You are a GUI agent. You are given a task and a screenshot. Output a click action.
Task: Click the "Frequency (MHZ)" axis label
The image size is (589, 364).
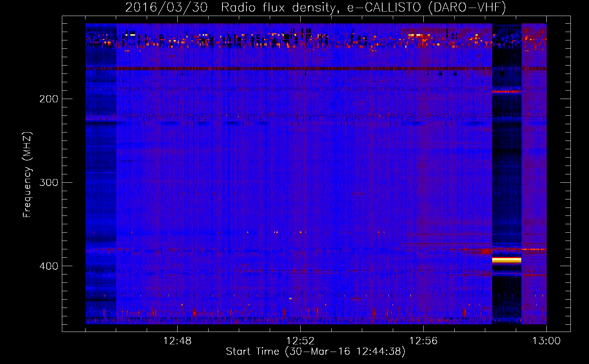tap(27, 175)
